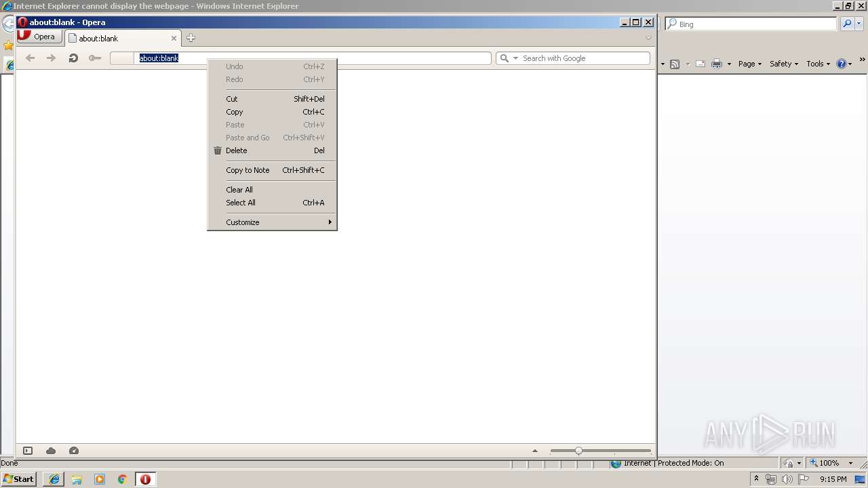Click Protected Mode: On status text
Image resolution: width=868 pixels, height=488 pixels.
tap(690, 463)
